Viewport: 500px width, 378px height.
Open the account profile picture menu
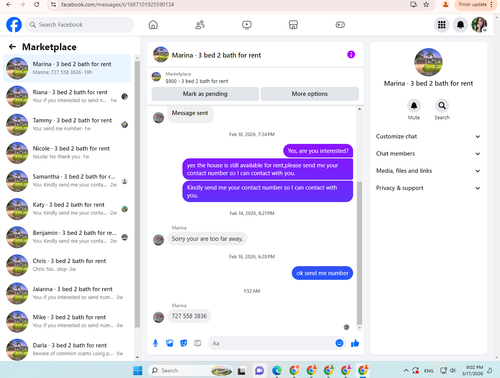[x=479, y=25]
